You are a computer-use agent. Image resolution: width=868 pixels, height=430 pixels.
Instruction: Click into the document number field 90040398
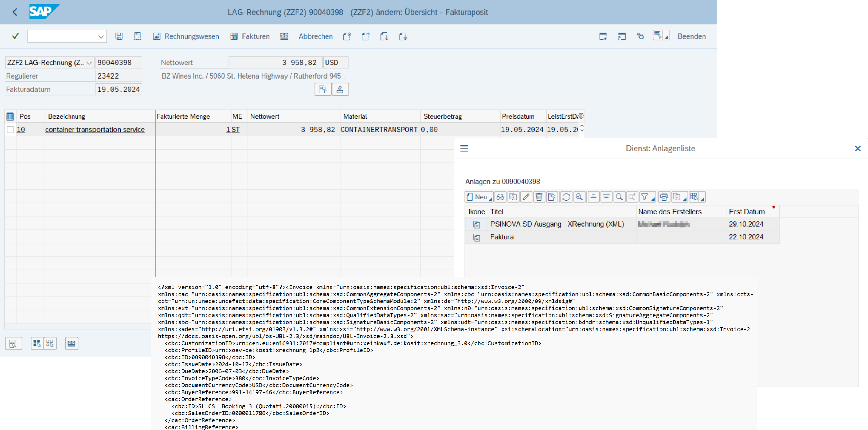point(118,63)
